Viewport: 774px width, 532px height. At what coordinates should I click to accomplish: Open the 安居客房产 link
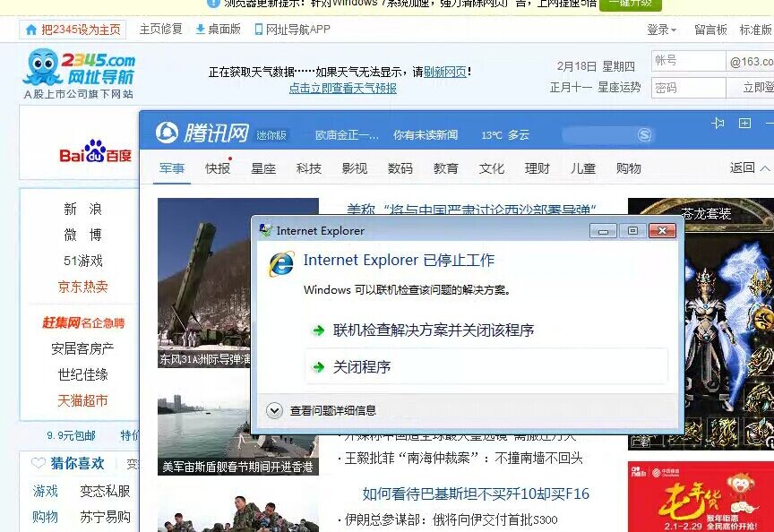coord(82,349)
